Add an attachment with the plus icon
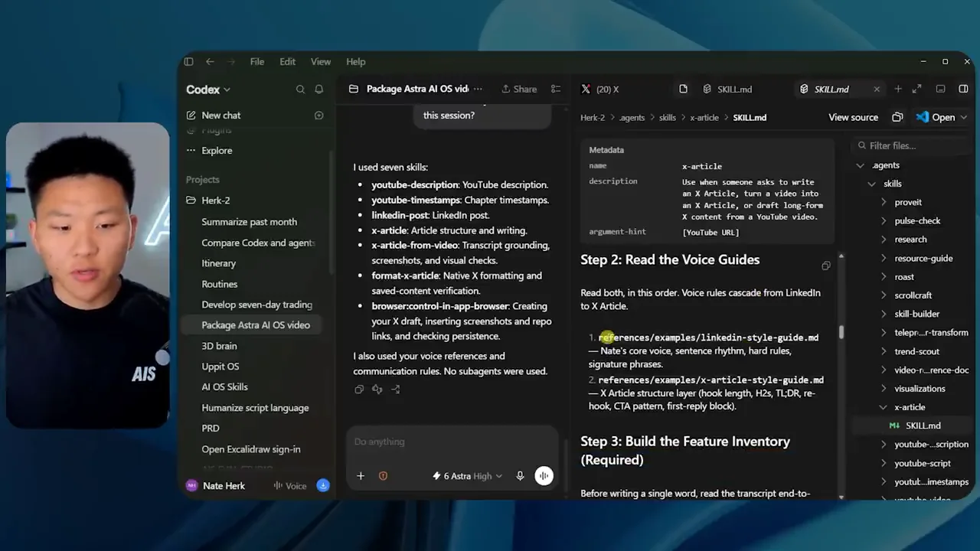Viewport: 980px width, 551px height. point(361,476)
